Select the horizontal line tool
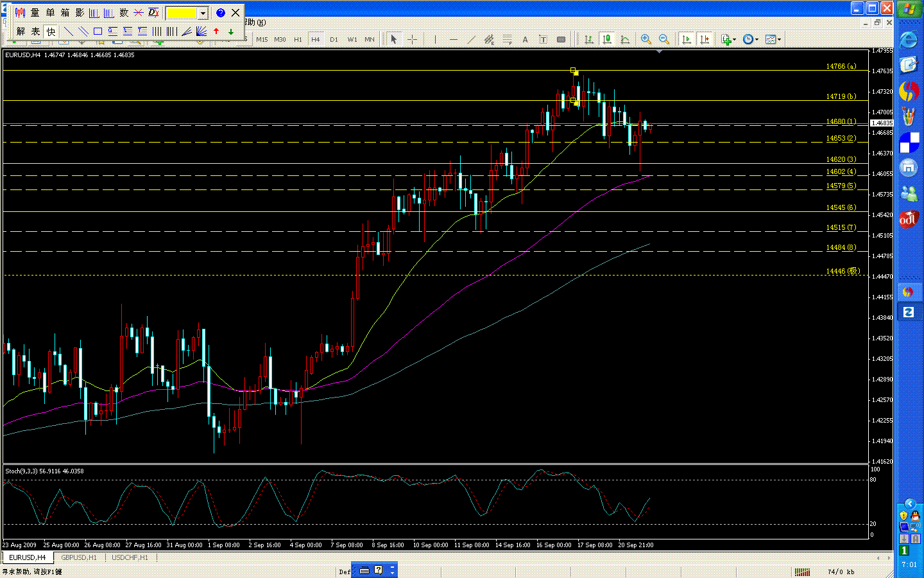924x578 pixels. [x=453, y=40]
